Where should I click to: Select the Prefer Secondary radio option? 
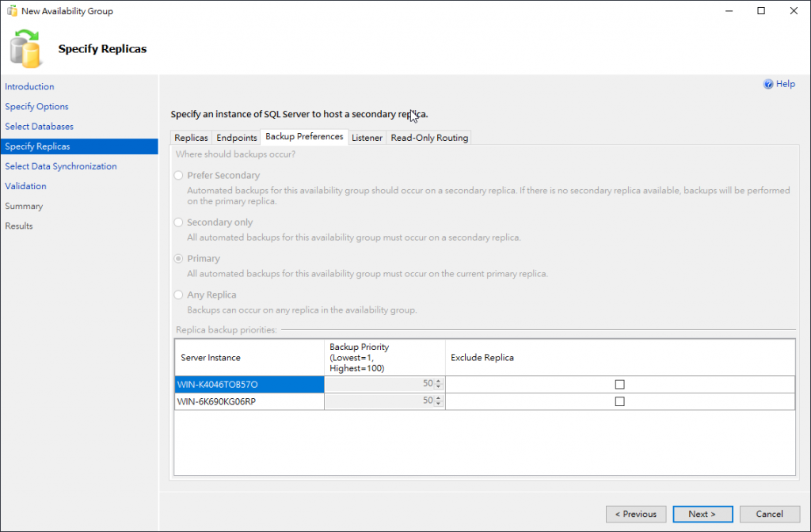pyautogui.click(x=179, y=176)
